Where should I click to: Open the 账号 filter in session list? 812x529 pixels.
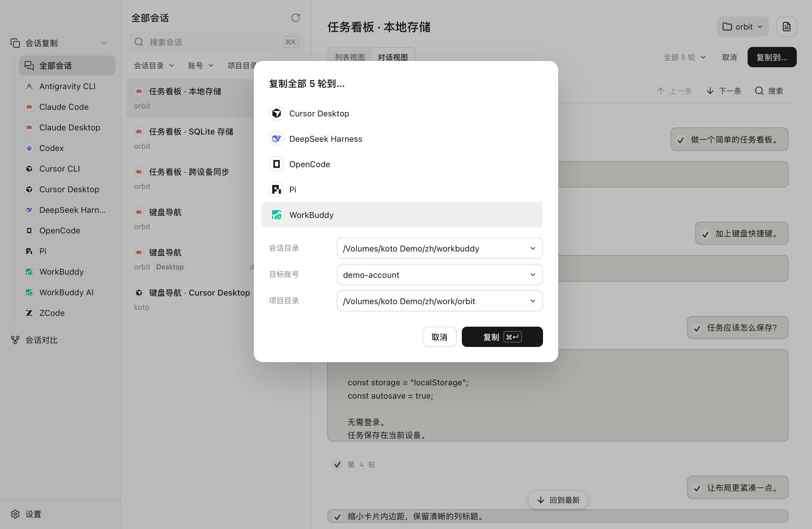(200, 65)
